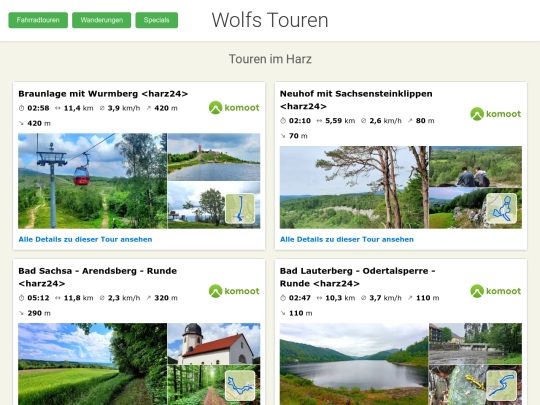
Task: Open the Wurmberg summit lake photo
Action: point(214,157)
